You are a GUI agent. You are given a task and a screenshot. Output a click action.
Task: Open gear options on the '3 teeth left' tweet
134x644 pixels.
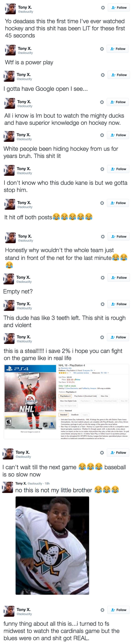click(x=102, y=304)
